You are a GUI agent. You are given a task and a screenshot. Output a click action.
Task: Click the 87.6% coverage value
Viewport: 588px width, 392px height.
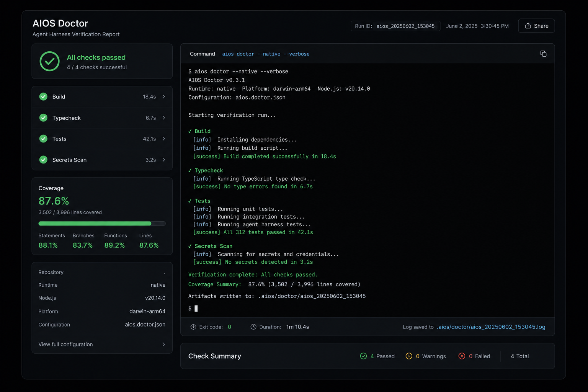[x=54, y=201]
